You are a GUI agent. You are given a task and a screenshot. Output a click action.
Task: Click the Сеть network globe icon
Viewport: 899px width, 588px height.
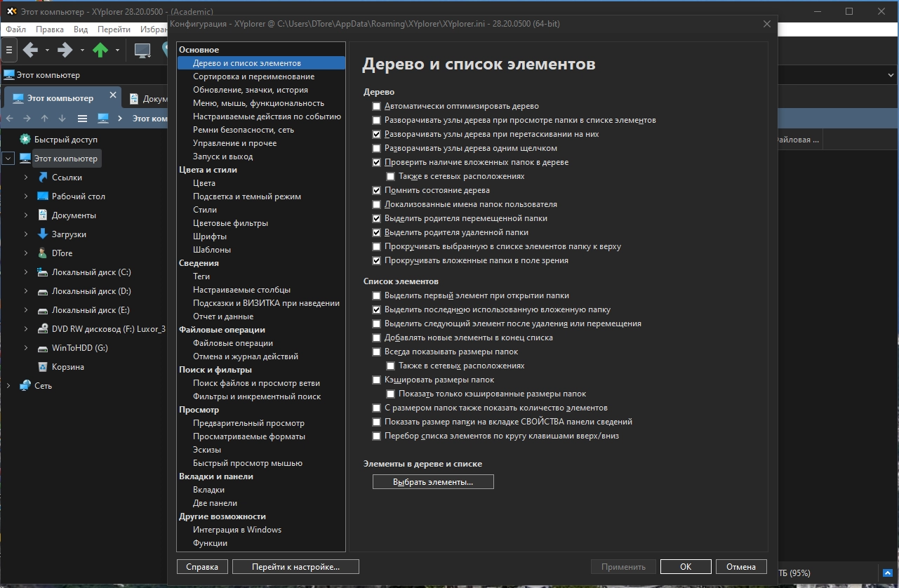pyautogui.click(x=25, y=386)
